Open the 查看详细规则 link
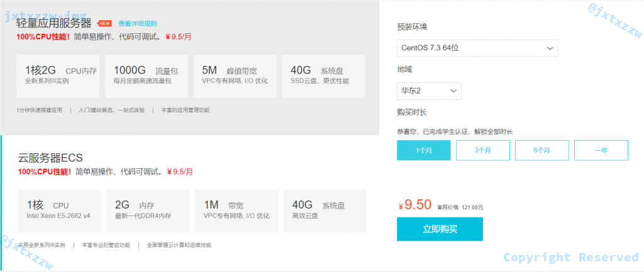The height and width of the screenshot is (272, 644). click(x=138, y=24)
